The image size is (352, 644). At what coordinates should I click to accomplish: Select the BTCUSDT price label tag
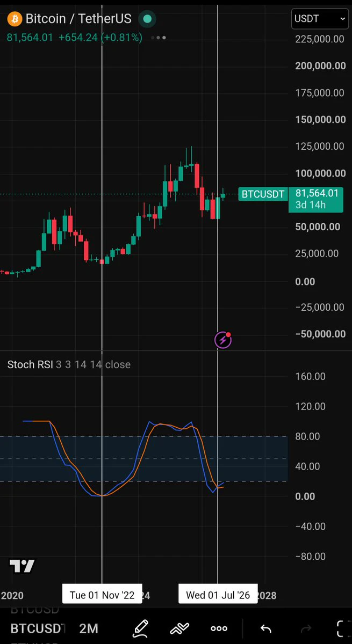click(x=263, y=194)
